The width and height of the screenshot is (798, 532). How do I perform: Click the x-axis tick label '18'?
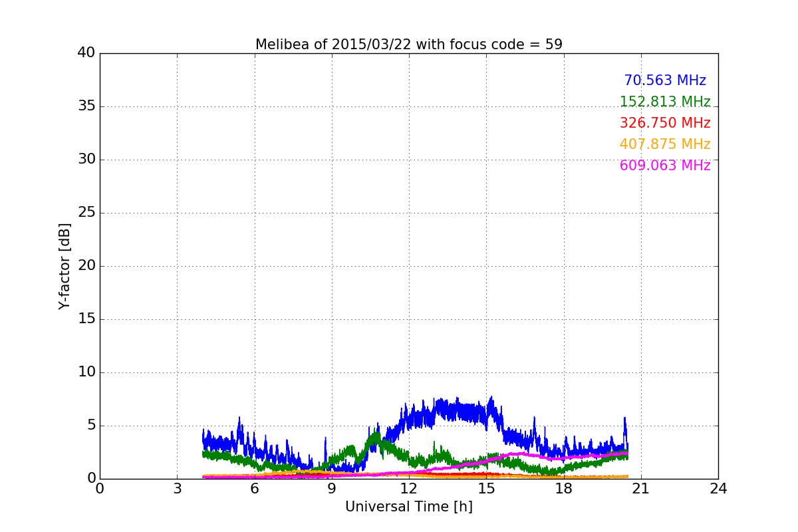pyautogui.click(x=564, y=489)
